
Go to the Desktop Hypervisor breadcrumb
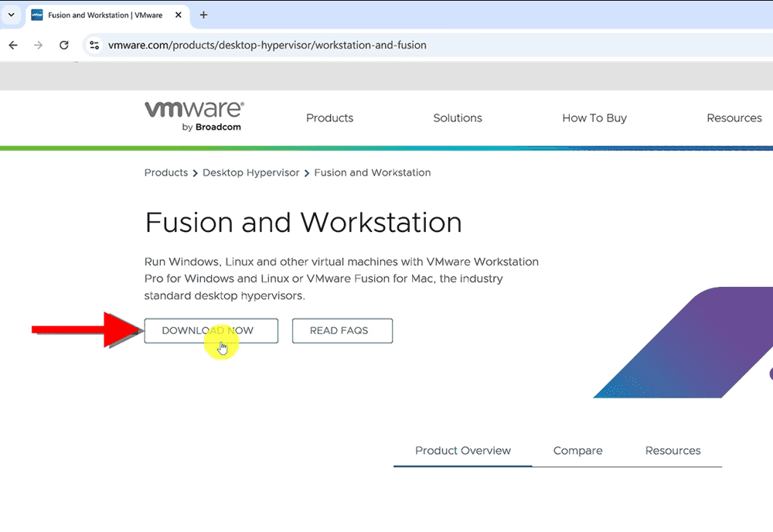[x=250, y=172]
